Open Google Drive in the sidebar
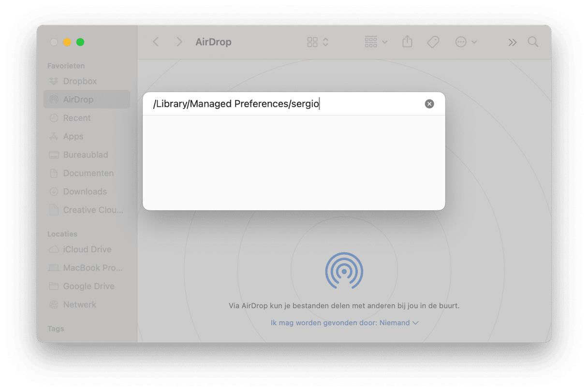Image resolution: width=588 pixels, height=391 pixels. point(87,286)
